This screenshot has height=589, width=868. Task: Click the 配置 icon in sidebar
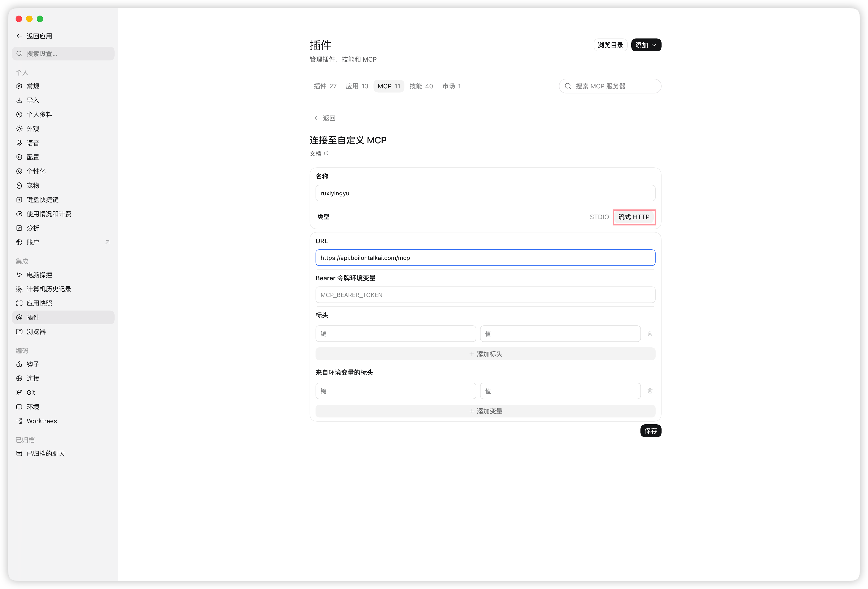(19, 157)
